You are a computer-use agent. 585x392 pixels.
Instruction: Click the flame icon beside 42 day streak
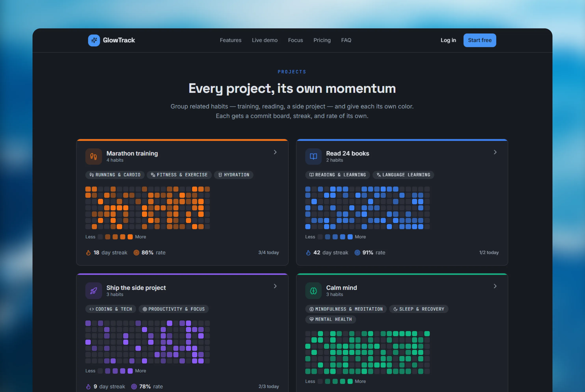308,253
